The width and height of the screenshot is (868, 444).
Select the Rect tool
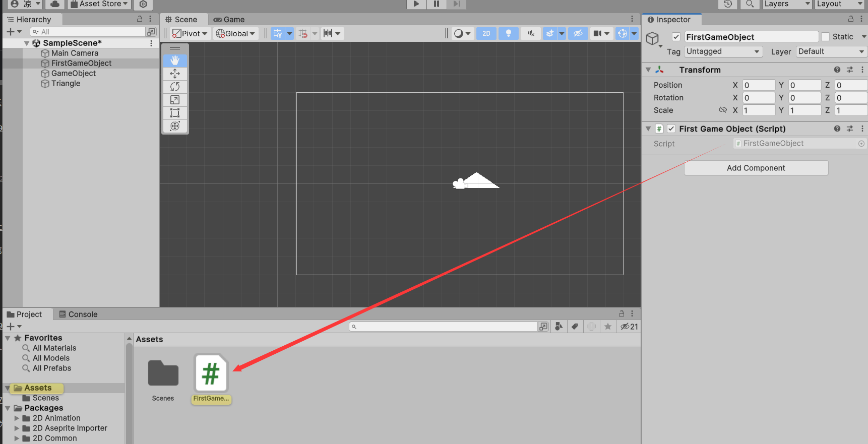click(175, 113)
